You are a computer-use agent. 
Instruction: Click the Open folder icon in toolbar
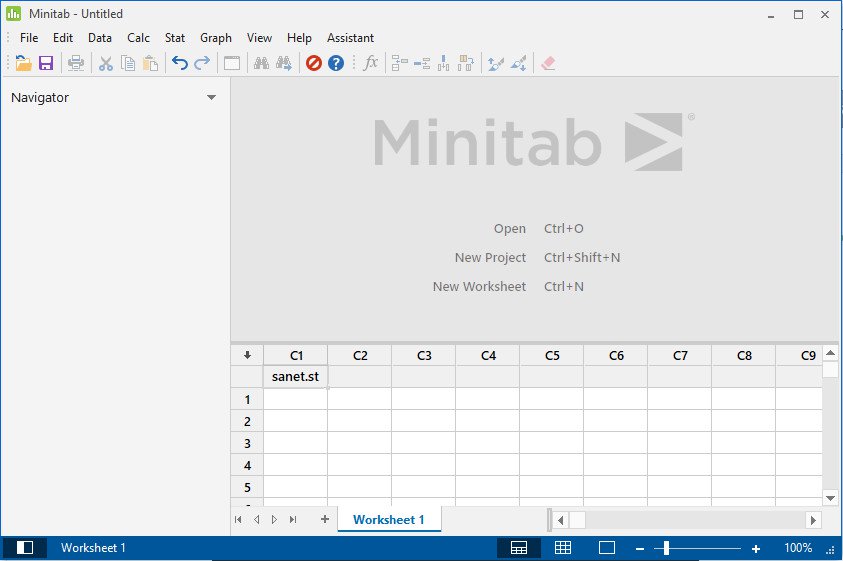(x=24, y=63)
